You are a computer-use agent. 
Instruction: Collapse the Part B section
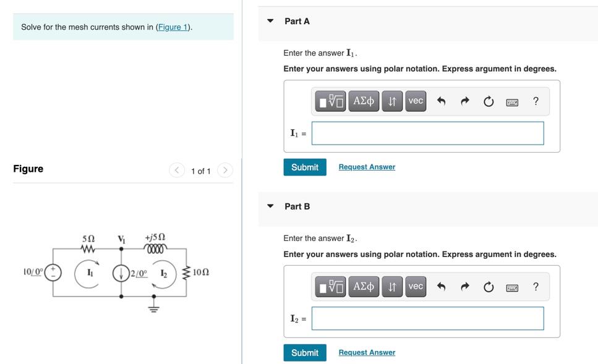pos(270,206)
